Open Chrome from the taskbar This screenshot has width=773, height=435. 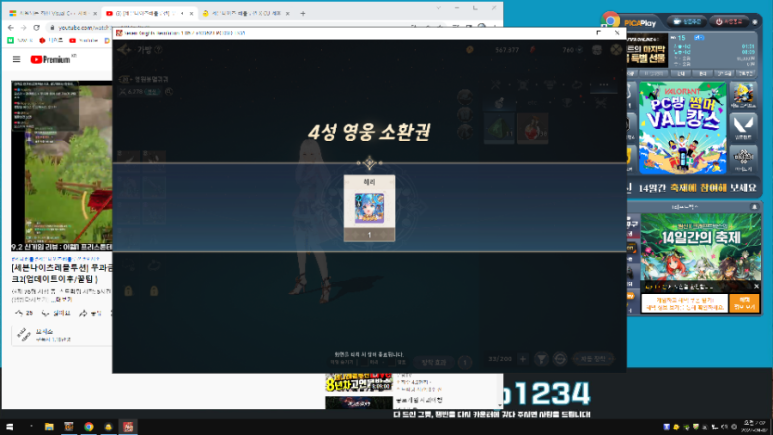point(89,427)
